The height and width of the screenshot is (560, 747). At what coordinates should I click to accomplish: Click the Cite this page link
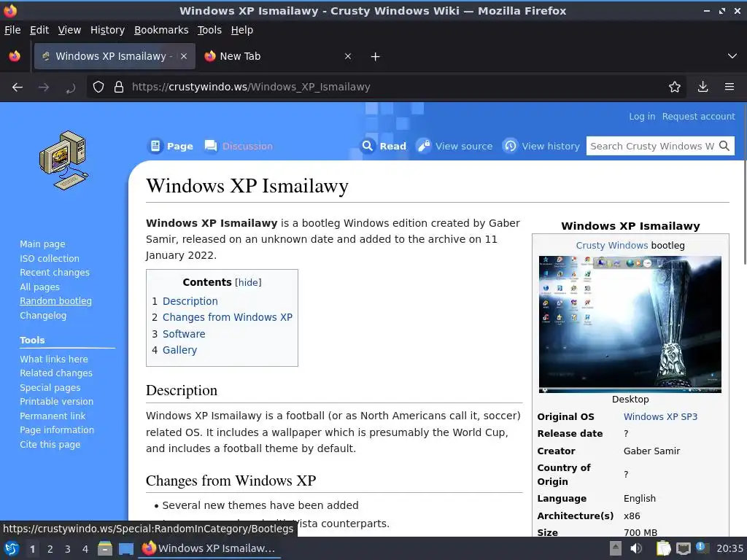tap(50, 444)
